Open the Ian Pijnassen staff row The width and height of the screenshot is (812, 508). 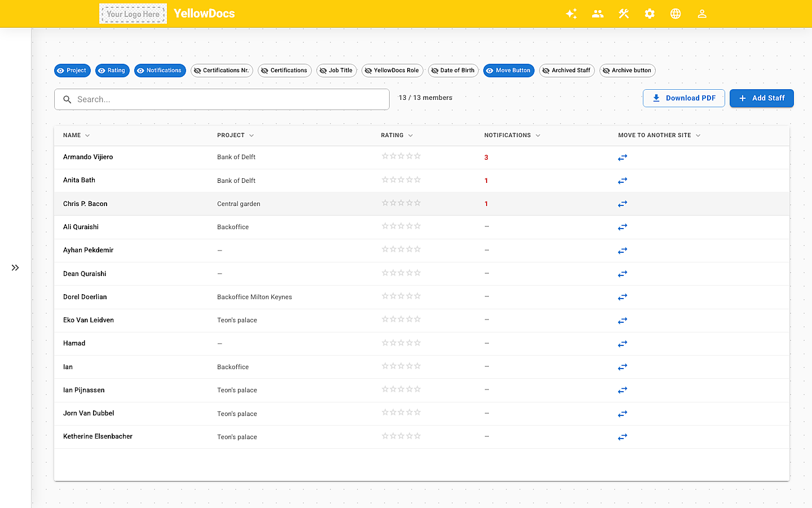[422, 390]
